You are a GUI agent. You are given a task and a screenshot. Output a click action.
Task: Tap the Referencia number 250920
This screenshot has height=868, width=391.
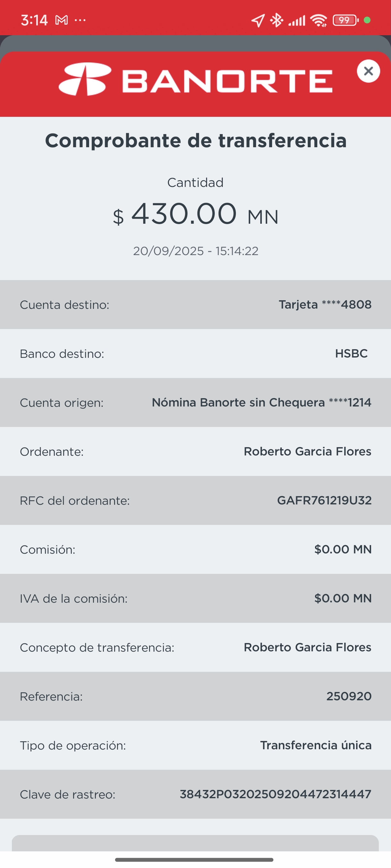pyautogui.click(x=349, y=696)
